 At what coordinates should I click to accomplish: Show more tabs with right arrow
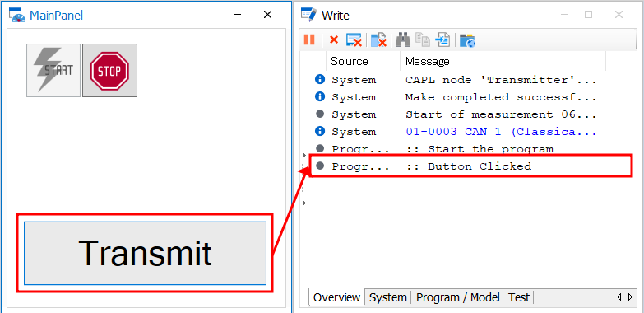click(631, 297)
